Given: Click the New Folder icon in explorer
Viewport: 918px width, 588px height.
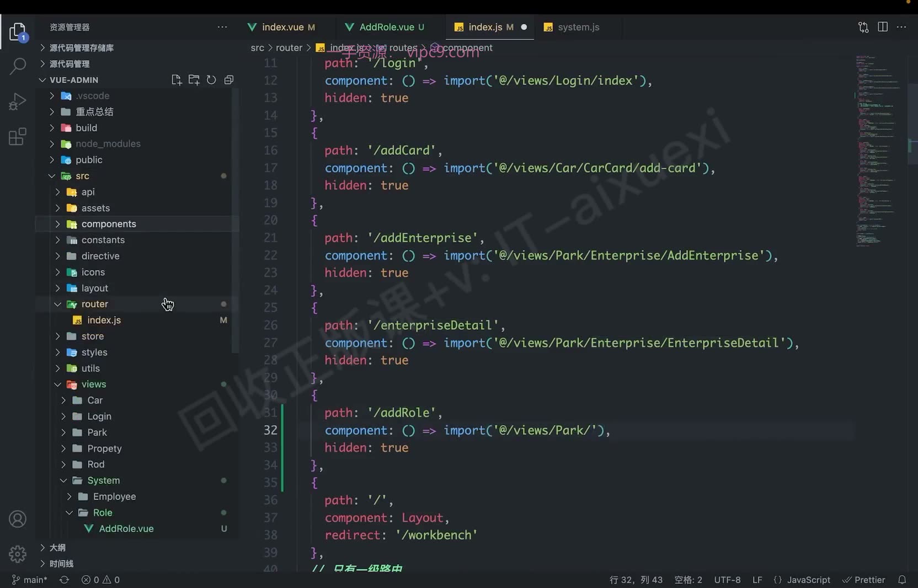Looking at the screenshot, I should pos(194,80).
